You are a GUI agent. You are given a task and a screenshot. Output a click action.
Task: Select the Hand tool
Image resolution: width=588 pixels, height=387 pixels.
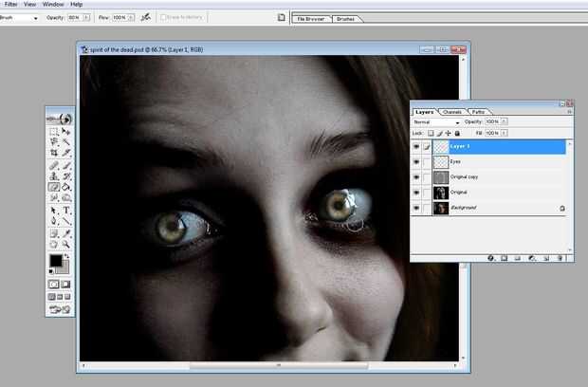point(54,245)
